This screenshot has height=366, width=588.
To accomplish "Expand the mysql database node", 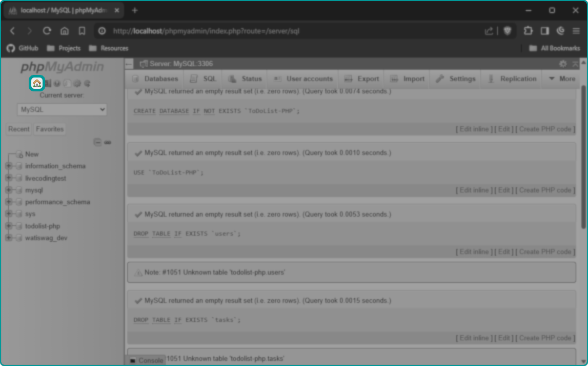I will (x=9, y=190).
